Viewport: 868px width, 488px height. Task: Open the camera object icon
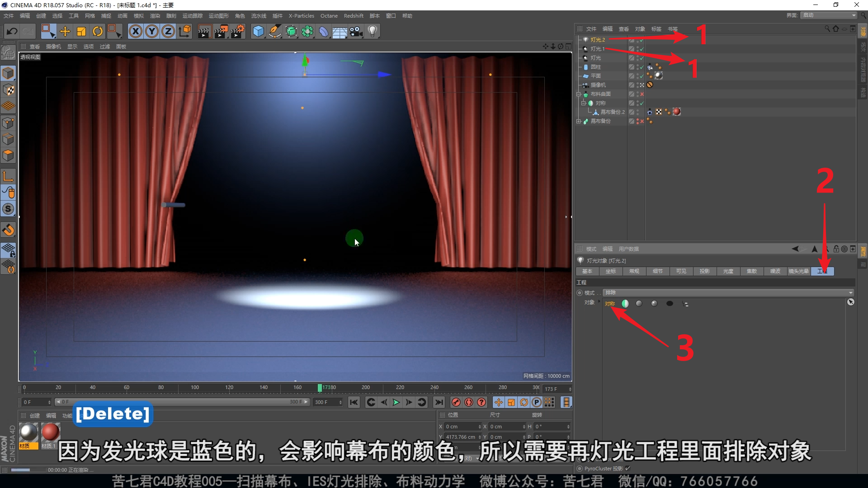click(356, 31)
